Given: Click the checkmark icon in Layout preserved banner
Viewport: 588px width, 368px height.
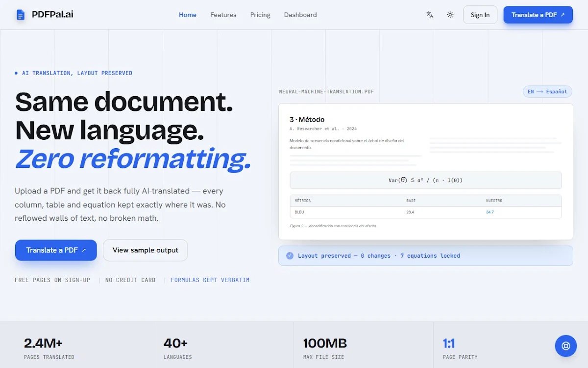Looking at the screenshot, I should click(290, 256).
